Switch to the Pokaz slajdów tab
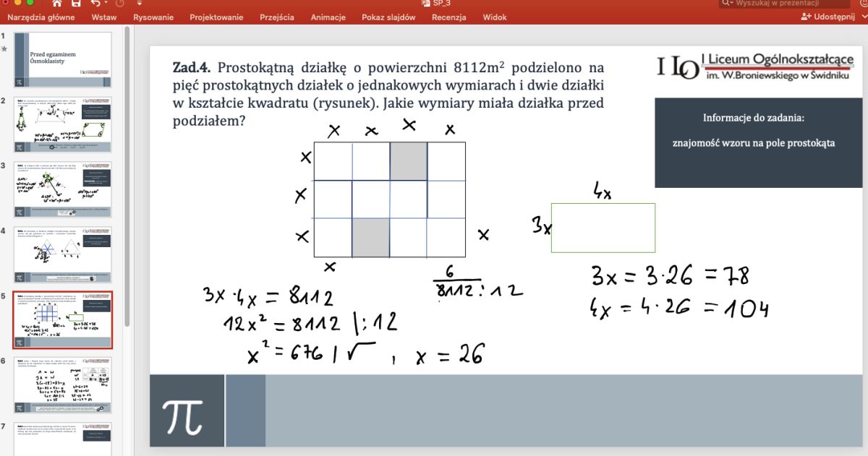868x456 pixels. 388,17
